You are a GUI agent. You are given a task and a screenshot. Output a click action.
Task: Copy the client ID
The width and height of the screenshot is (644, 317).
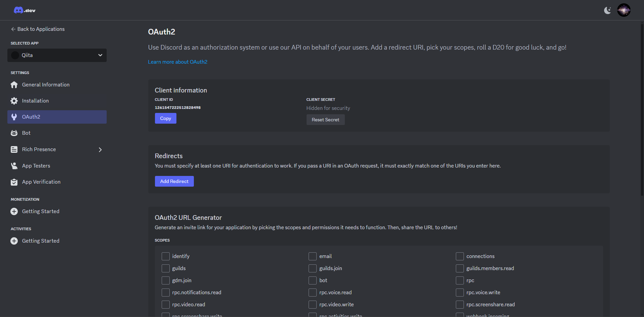[165, 118]
